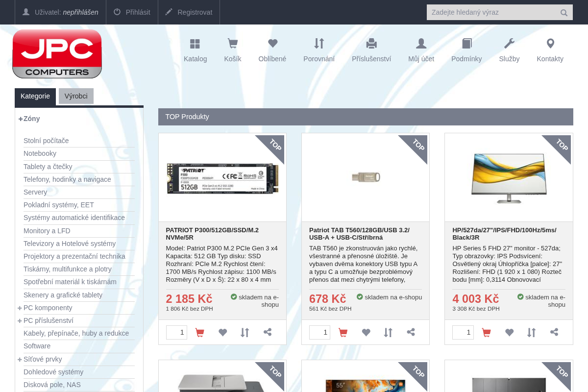Expand the PC komponenty category

pyautogui.click(x=20, y=308)
